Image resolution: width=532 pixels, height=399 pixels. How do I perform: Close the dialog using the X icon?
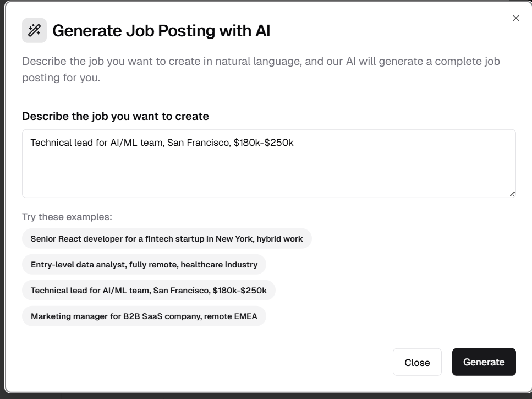[515, 18]
